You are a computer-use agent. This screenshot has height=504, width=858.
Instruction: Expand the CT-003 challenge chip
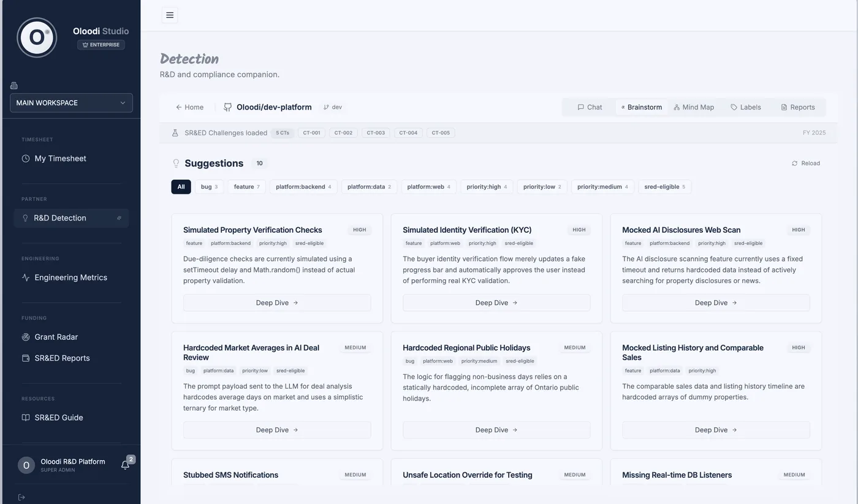click(376, 133)
